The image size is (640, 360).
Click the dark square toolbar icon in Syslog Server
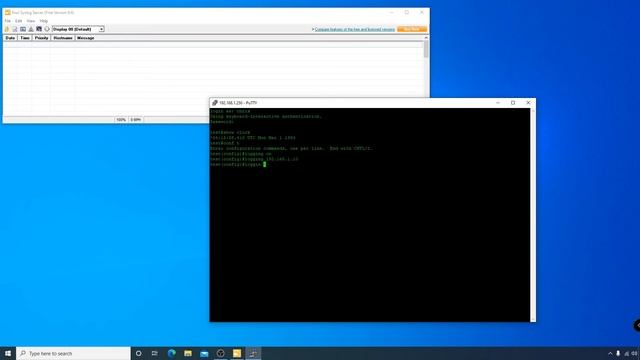click(x=39, y=29)
